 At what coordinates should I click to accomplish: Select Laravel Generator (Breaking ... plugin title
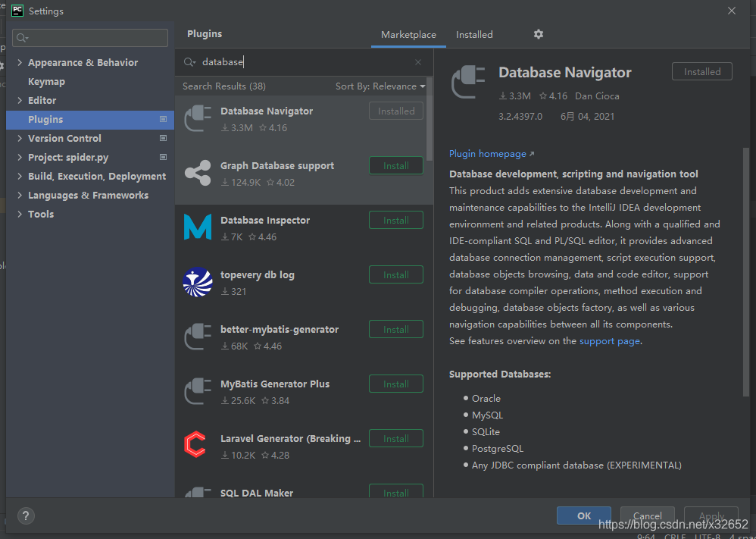[x=290, y=438]
